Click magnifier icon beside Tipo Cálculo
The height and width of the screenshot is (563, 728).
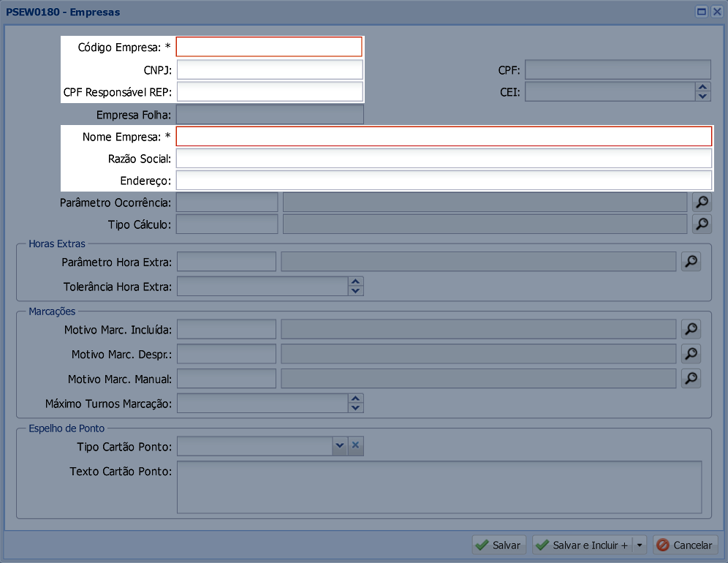pos(699,224)
